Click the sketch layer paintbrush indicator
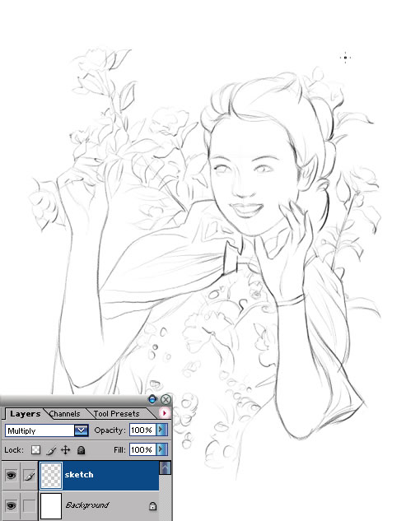This screenshot has height=521, width=420. point(30,476)
